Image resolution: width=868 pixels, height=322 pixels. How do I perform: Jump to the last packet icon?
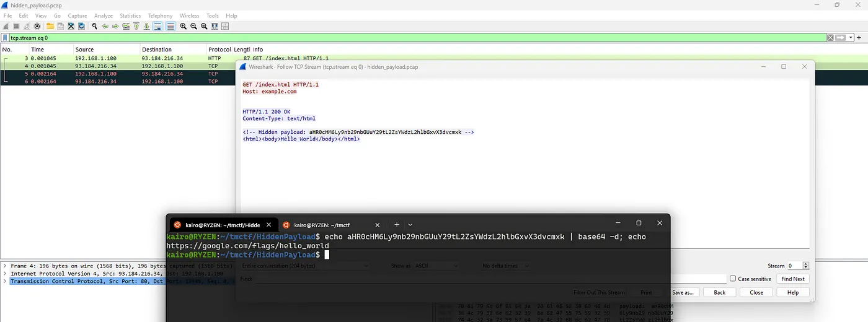click(146, 26)
